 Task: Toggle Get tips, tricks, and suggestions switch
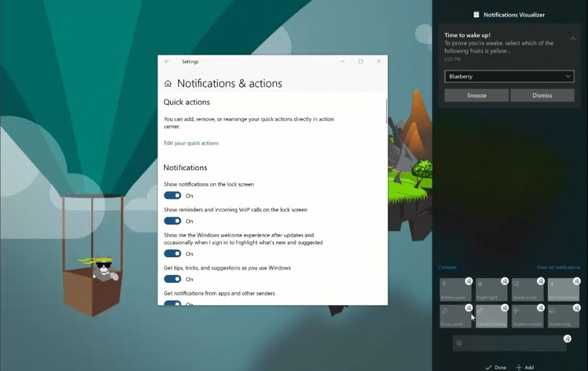tap(173, 279)
